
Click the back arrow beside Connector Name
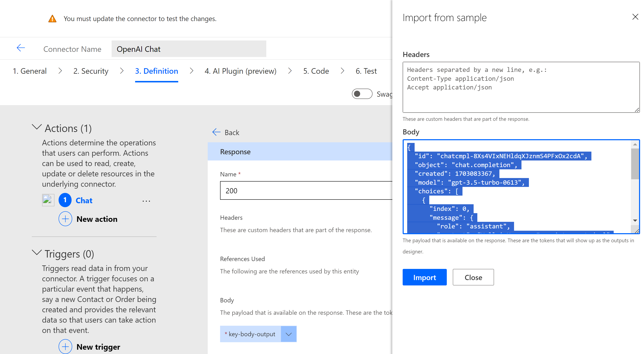(21, 48)
